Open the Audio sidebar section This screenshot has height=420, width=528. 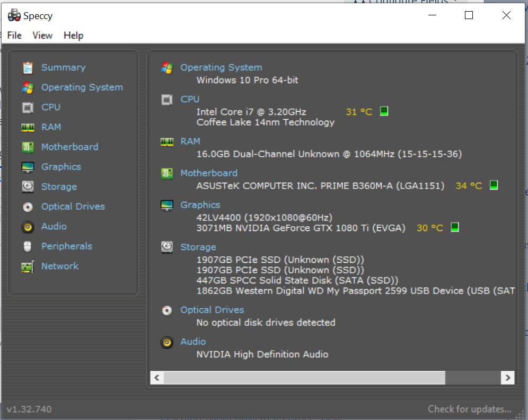(54, 227)
